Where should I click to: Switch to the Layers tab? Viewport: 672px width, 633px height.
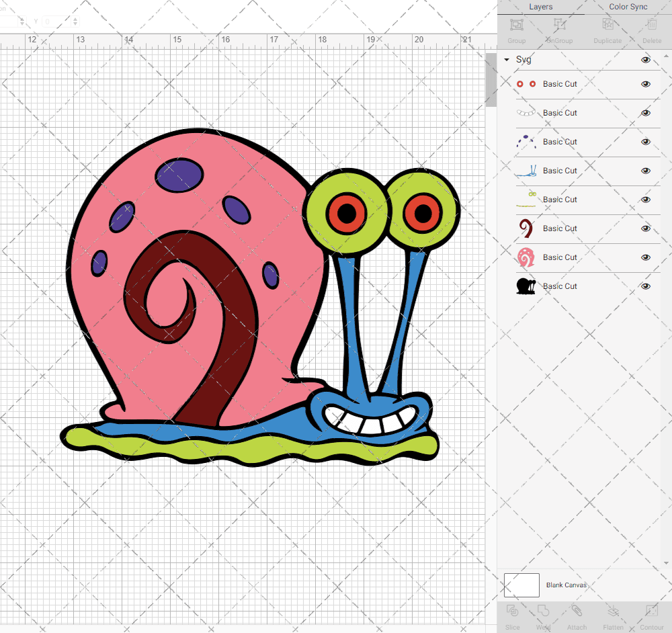(x=540, y=7)
